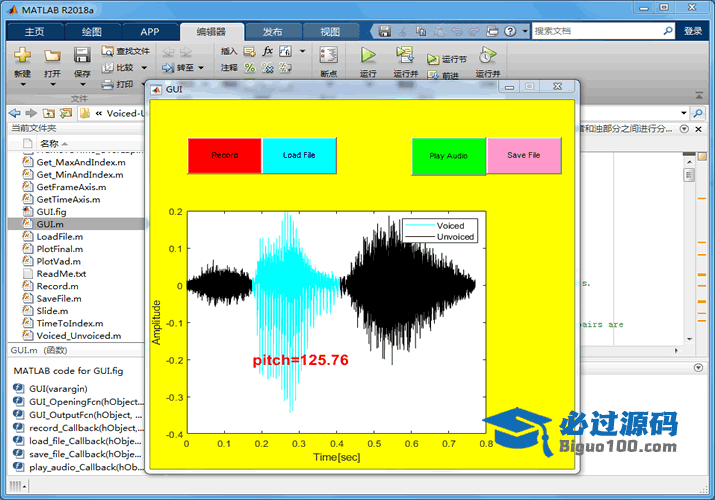Open the 比较 dropdown arrow

coord(144,68)
